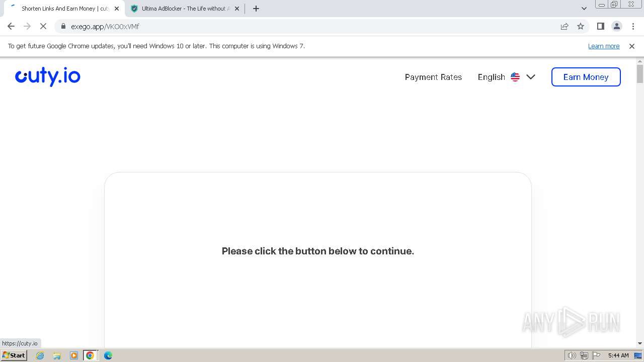The image size is (644, 362).
Task: Expand the language chevron arrow
Action: tap(531, 77)
